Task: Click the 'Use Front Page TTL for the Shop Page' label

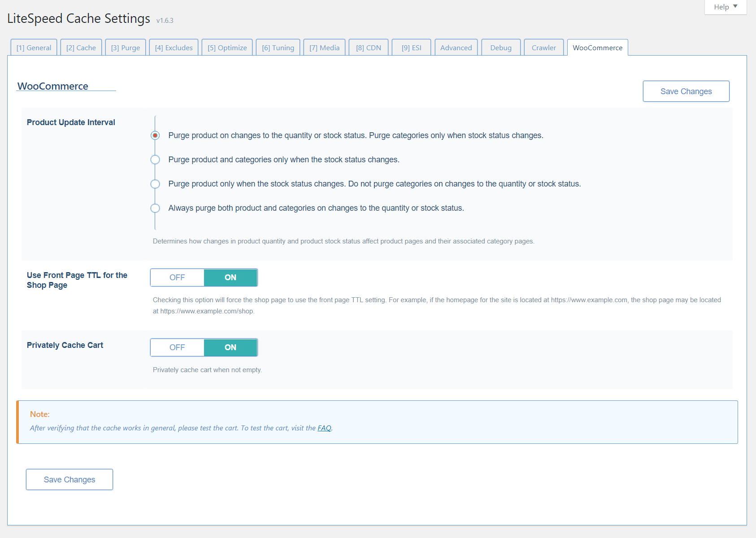Action: point(77,280)
